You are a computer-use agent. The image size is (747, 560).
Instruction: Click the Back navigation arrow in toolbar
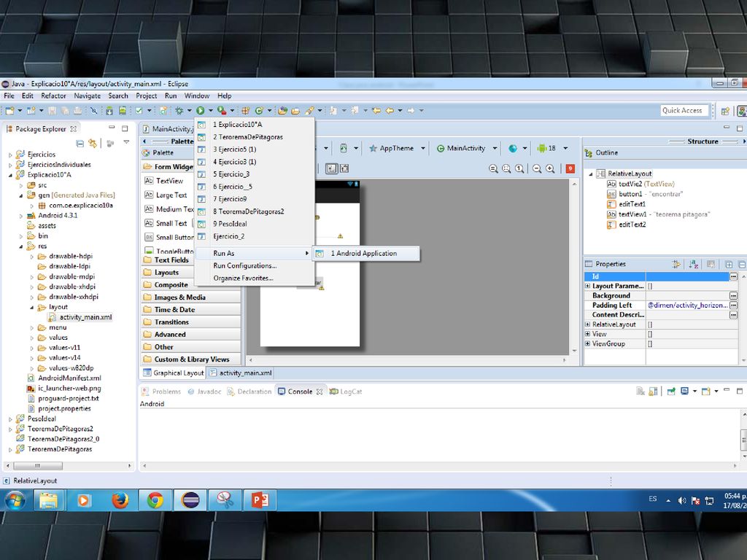click(x=390, y=111)
